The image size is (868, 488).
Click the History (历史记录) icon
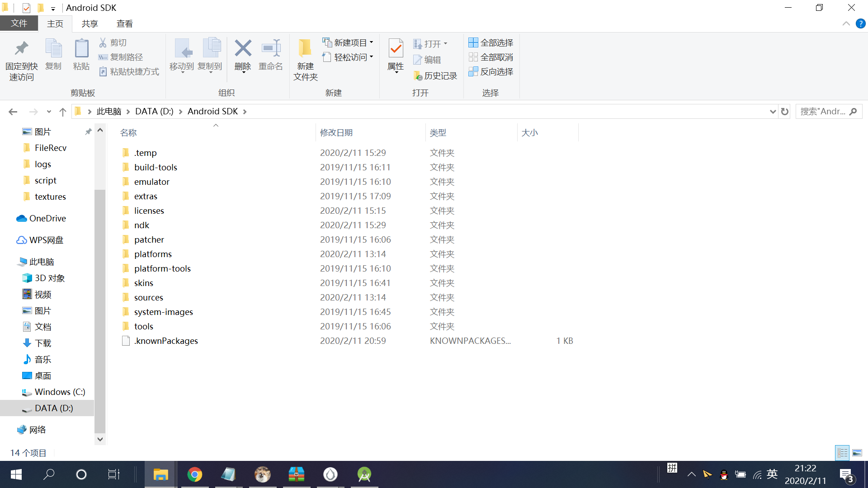(x=418, y=76)
